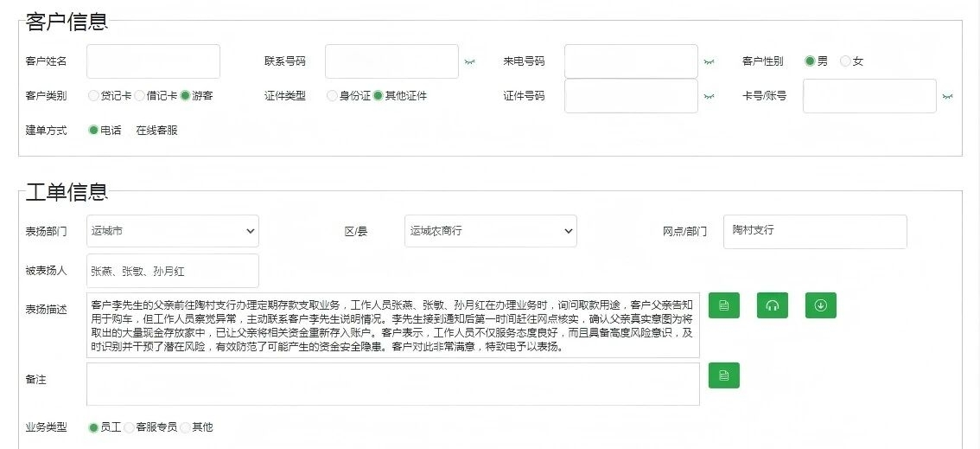The image size is (980, 449).
Task: Reveal 卡号/账号 using its eye icon
Action: tap(947, 96)
